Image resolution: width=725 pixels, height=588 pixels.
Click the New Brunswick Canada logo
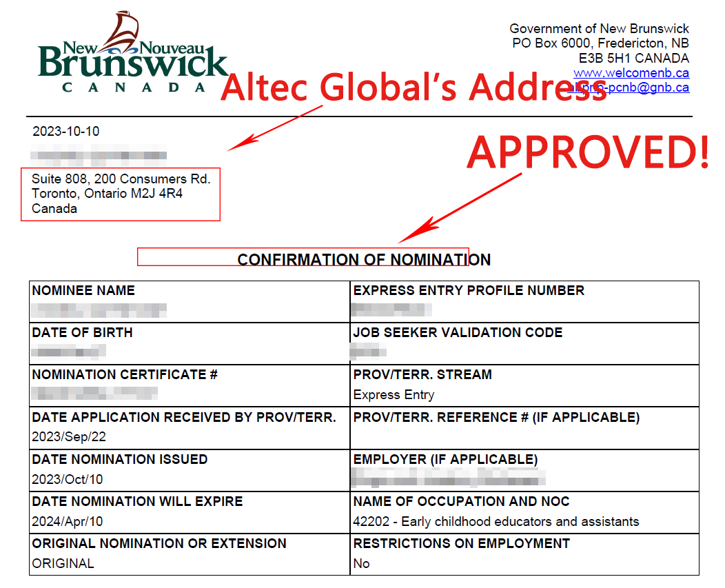(x=132, y=53)
